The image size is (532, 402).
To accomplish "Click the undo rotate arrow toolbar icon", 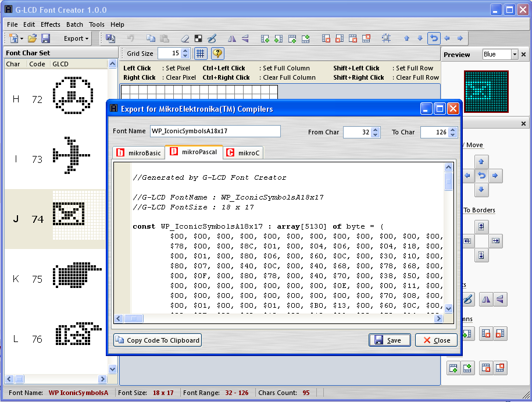I will click(x=434, y=38).
